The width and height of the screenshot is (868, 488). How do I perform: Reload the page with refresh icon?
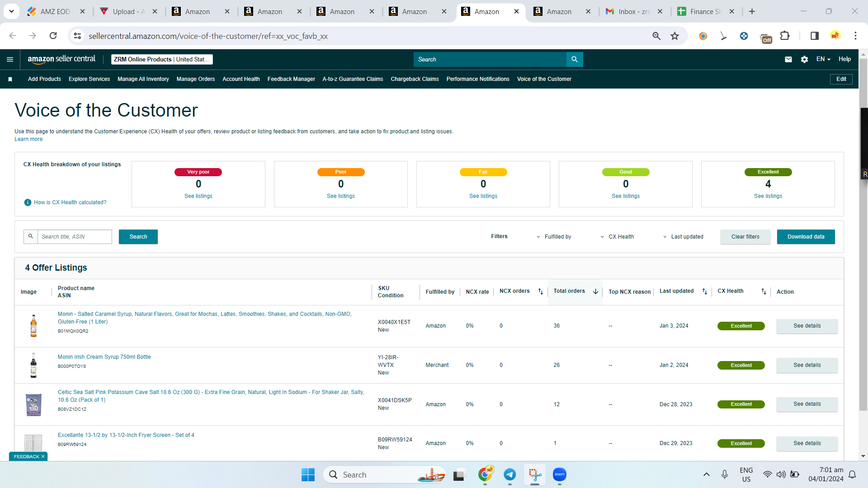(x=53, y=36)
